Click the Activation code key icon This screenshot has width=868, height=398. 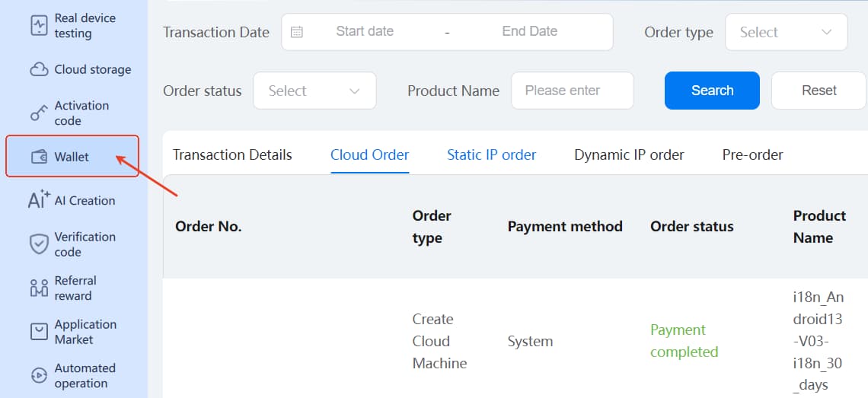39,113
